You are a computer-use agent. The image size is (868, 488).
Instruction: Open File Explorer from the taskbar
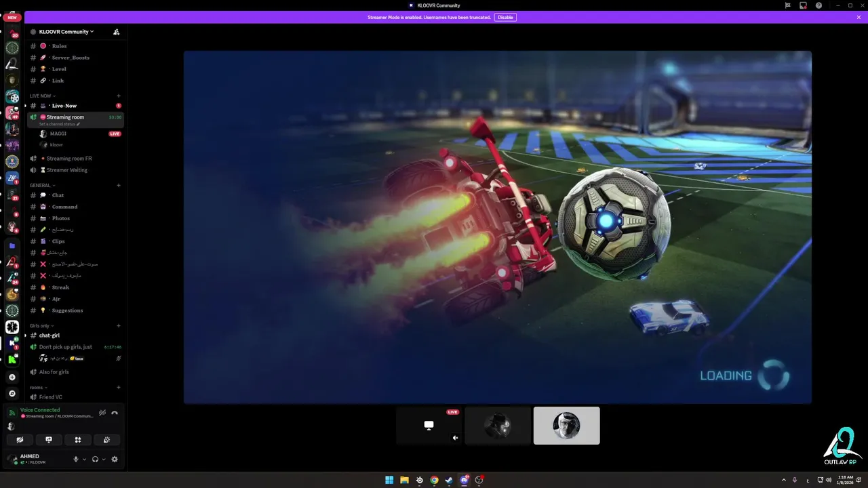pyautogui.click(x=404, y=480)
